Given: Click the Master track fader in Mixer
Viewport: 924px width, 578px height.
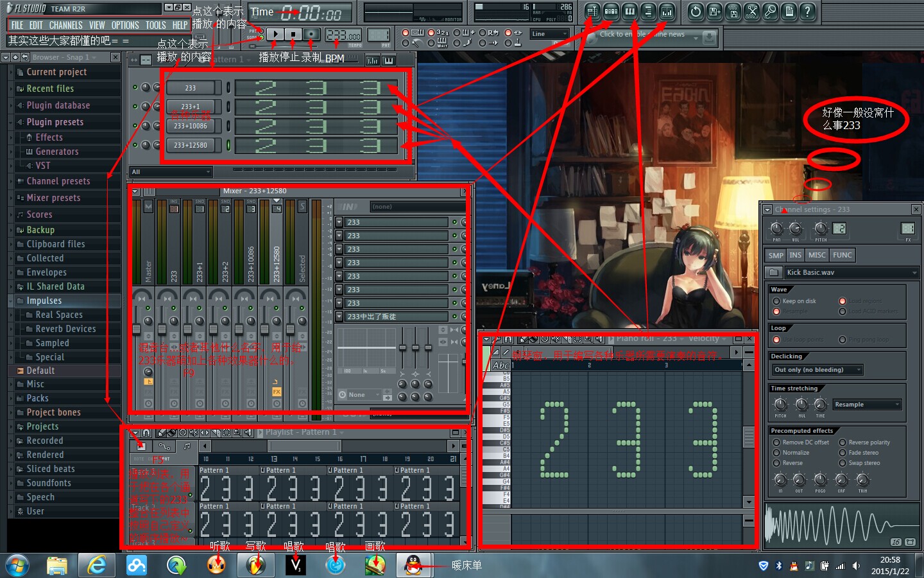Looking at the screenshot, I should tap(137, 329).
